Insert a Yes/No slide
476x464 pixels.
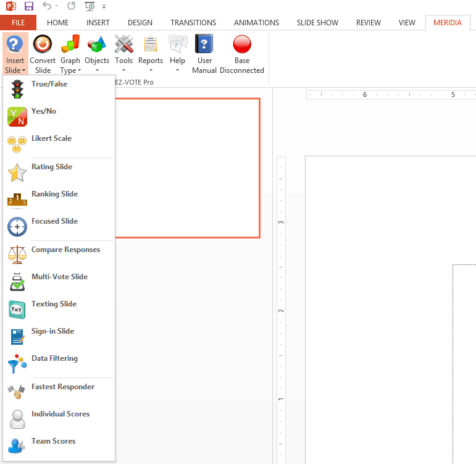pos(59,117)
